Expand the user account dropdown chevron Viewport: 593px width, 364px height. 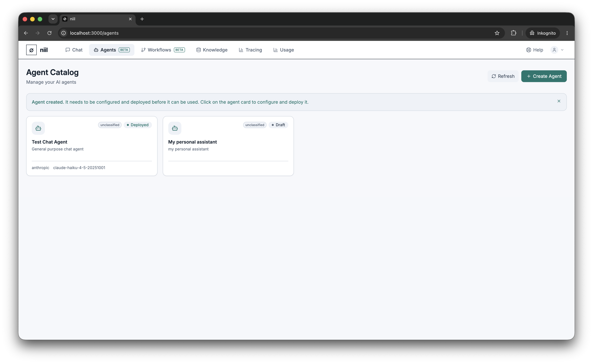pyautogui.click(x=562, y=50)
